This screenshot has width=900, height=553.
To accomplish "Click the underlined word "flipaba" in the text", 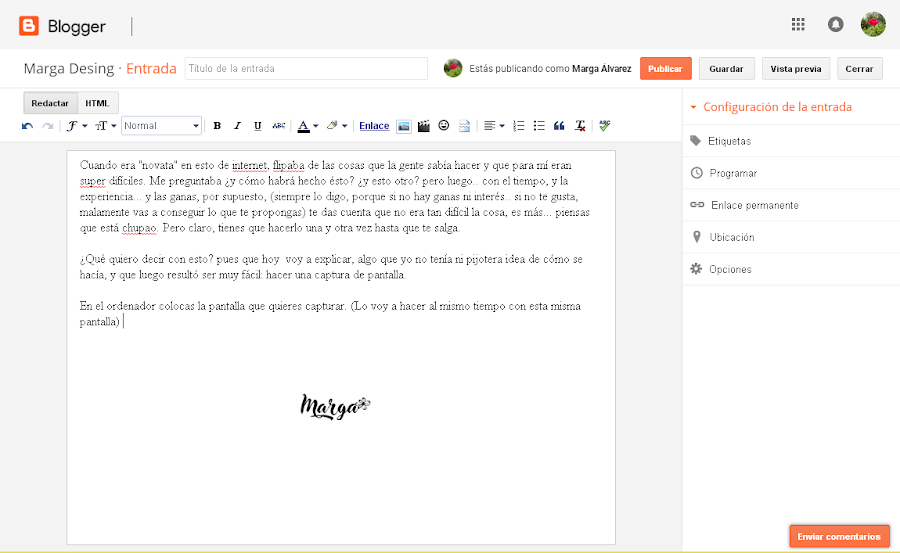I will tap(288, 165).
